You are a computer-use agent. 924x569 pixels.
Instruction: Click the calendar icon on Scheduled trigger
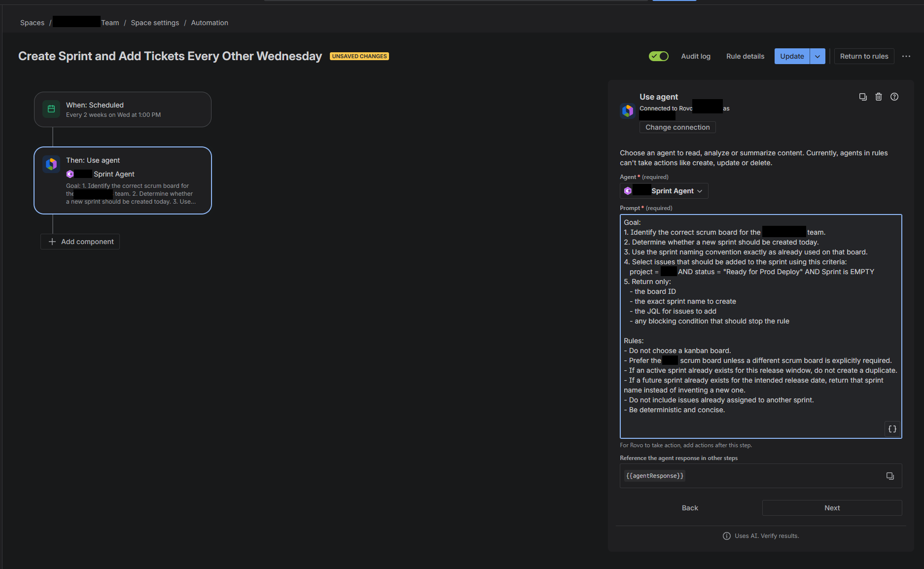[51, 109]
